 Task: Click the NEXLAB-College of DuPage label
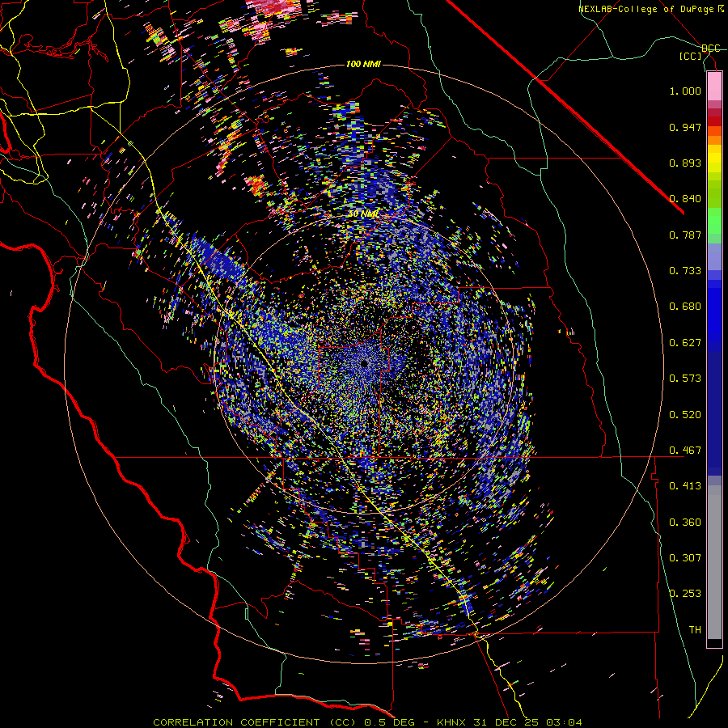[x=645, y=9]
